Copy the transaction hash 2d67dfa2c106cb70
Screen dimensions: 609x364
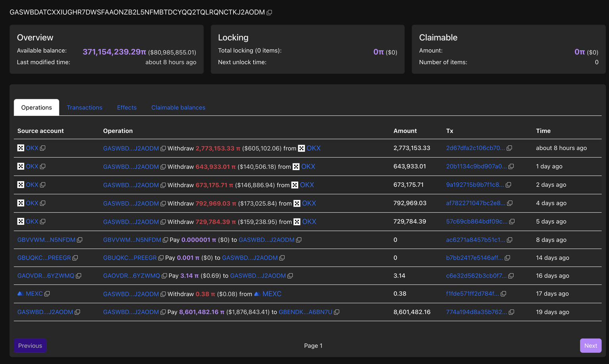pos(509,148)
